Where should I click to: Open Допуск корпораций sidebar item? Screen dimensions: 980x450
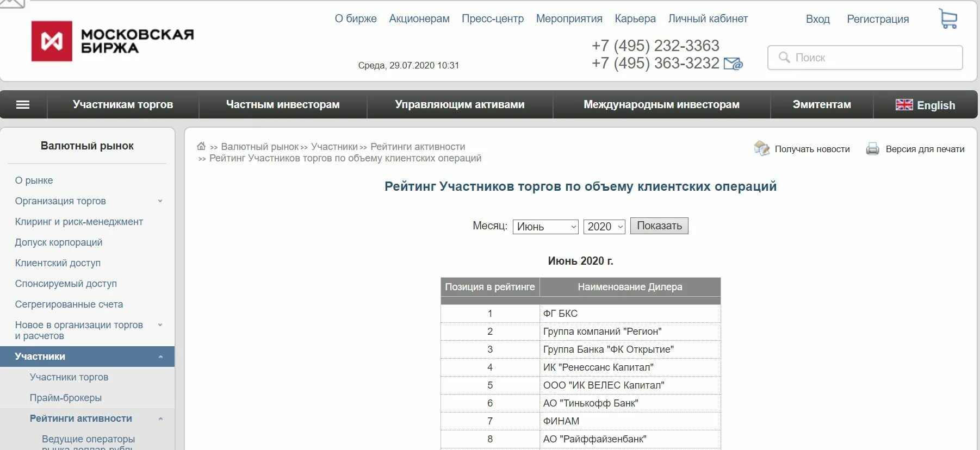pos(59,242)
